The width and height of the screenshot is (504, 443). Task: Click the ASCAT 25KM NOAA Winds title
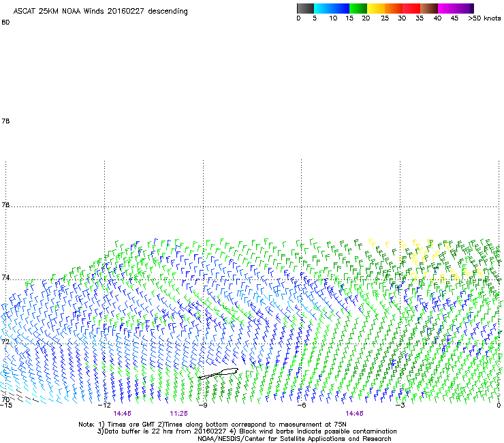pos(100,12)
